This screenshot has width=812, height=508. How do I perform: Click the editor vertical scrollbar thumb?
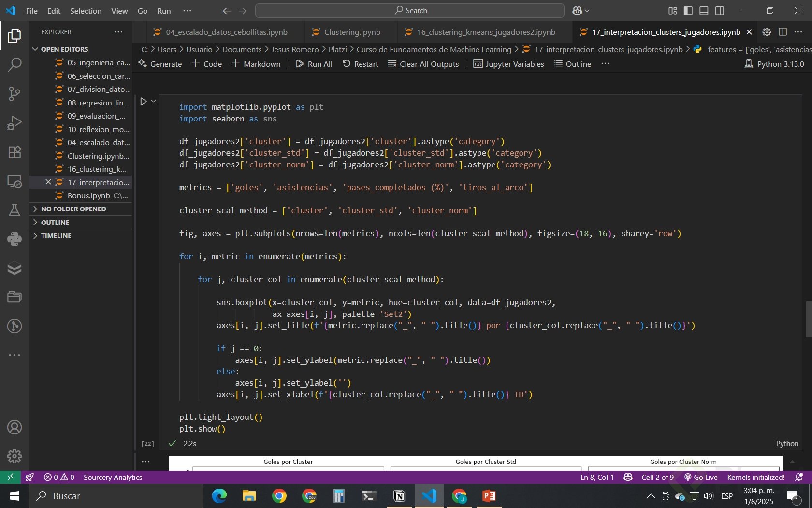coord(809,319)
